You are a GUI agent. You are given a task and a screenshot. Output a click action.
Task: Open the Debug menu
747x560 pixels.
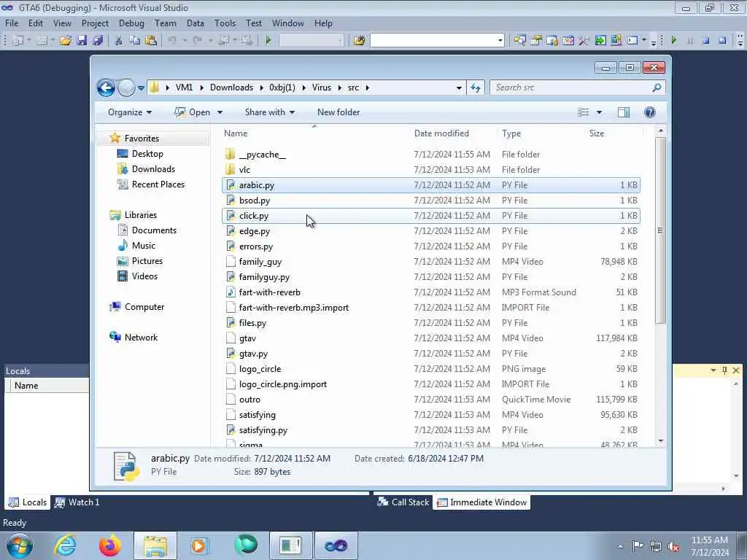pos(131,23)
